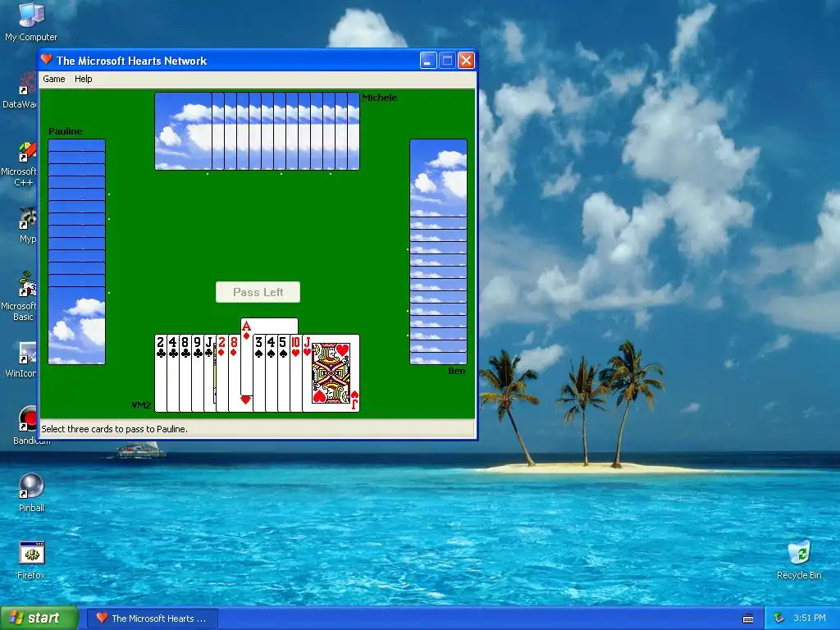Click the status bar text about passing to Pauline
The width and height of the screenshot is (840, 630).
coord(114,429)
